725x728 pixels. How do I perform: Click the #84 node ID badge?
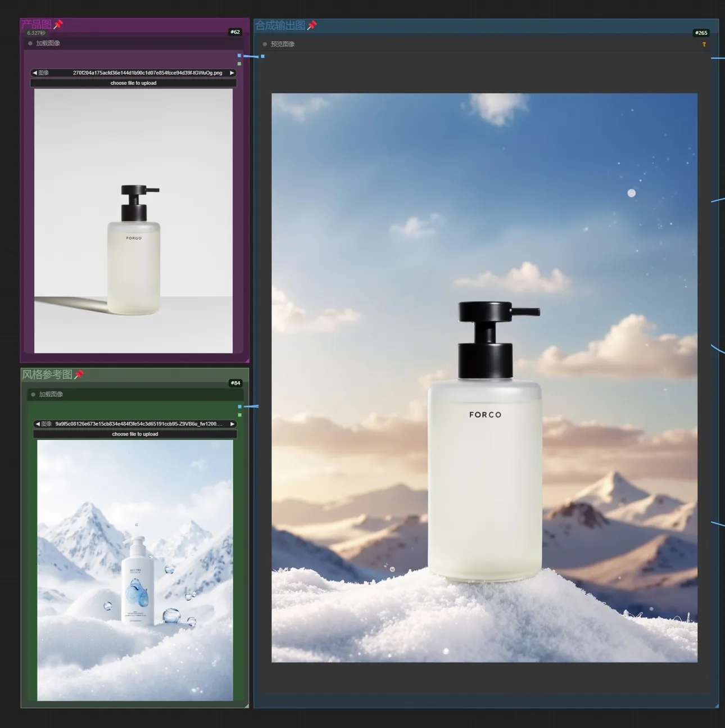(235, 383)
